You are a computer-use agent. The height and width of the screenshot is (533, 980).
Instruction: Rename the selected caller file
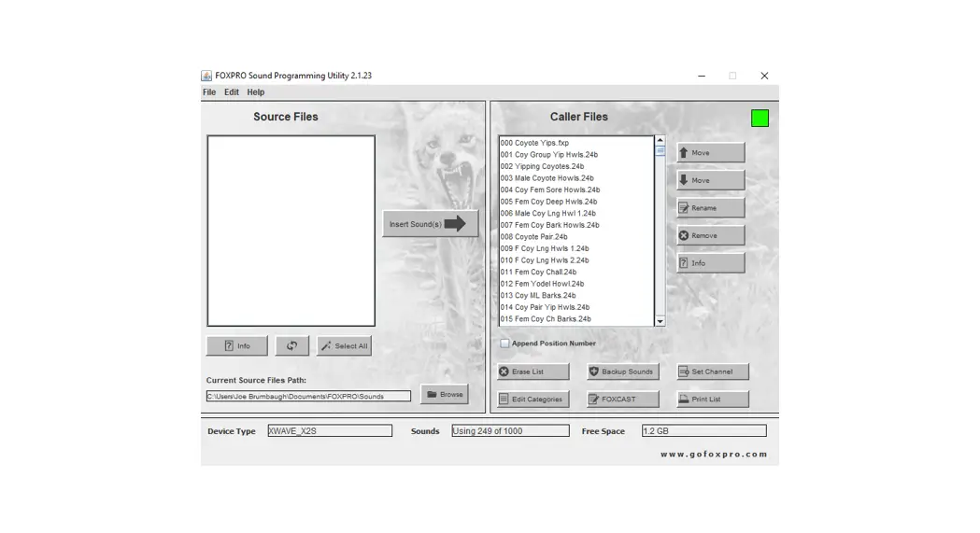(x=711, y=207)
